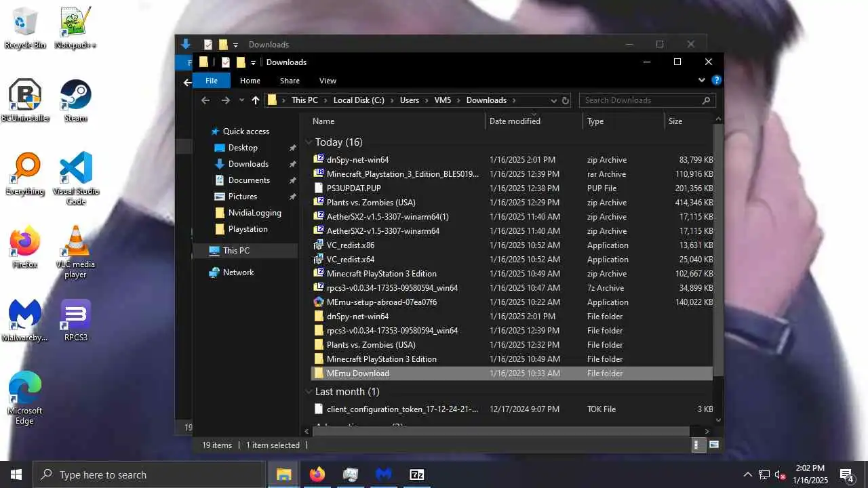Image resolution: width=868 pixels, height=488 pixels.
Task: Click the File Explorer taskbar icon
Action: pos(284,474)
